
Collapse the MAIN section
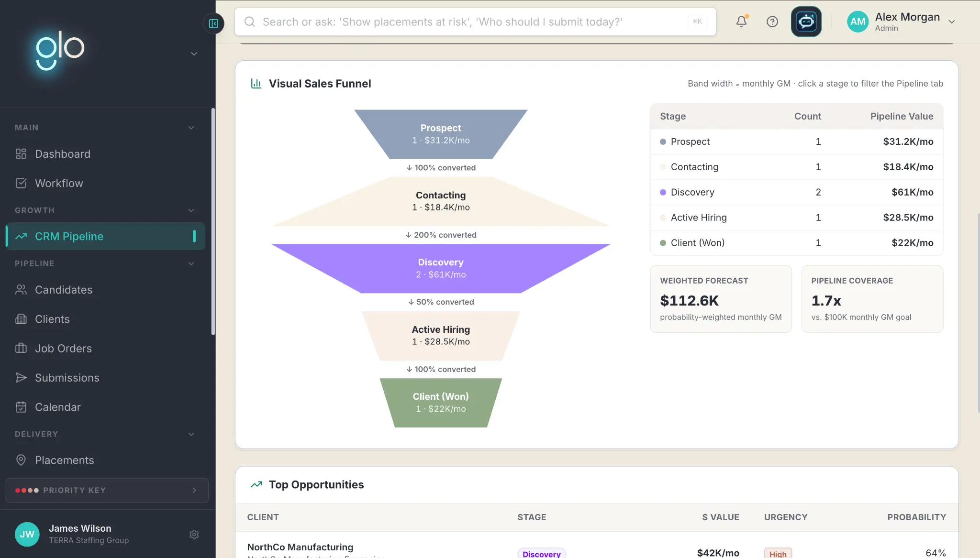(x=191, y=128)
